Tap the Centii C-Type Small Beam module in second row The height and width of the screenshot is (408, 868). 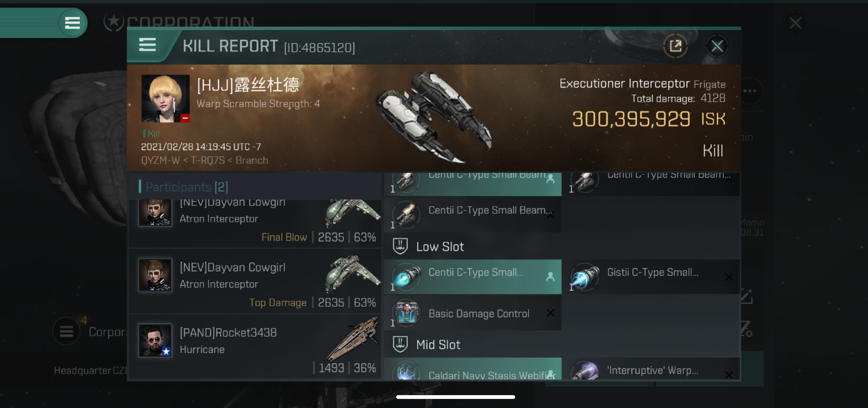(472, 214)
